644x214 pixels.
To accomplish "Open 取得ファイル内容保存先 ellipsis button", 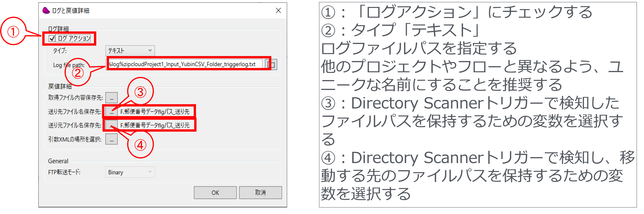I will point(111,98).
